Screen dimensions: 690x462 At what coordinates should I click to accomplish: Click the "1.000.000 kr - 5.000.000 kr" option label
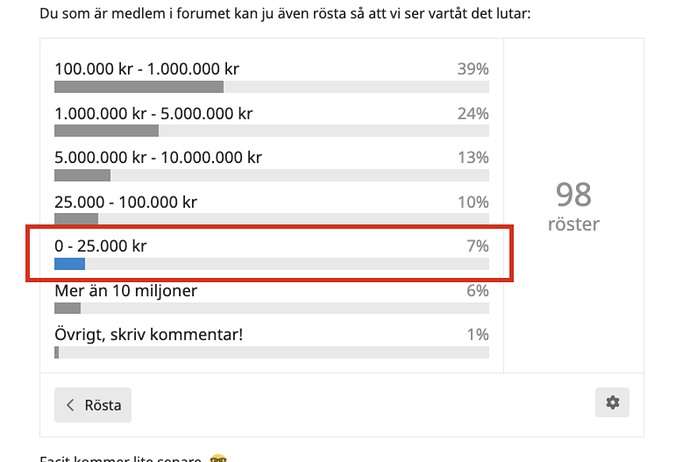click(153, 113)
